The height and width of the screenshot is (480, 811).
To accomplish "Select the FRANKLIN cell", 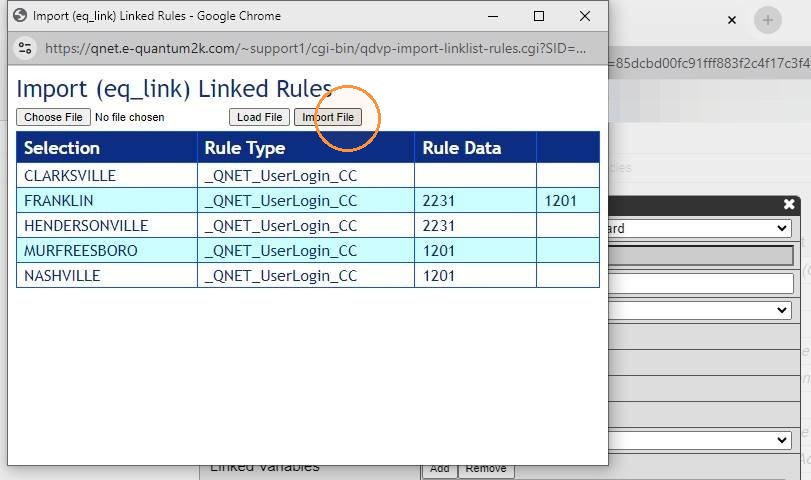I will click(107, 200).
